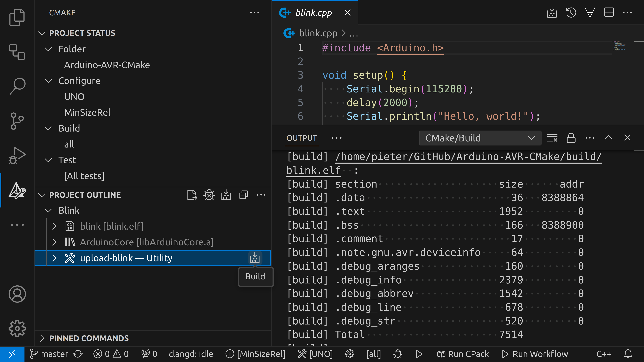
Task: Select the blink.cpp editor tab
Action: tap(313, 13)
